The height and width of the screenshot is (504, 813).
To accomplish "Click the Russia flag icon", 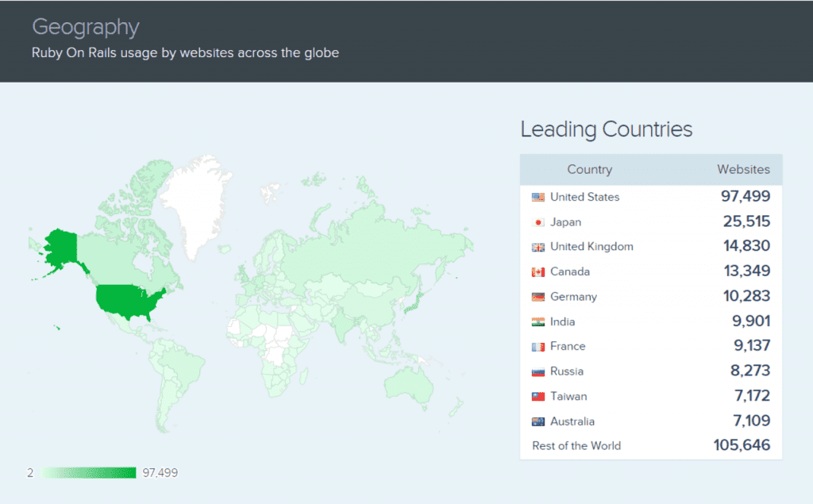I will pos(538,371).
